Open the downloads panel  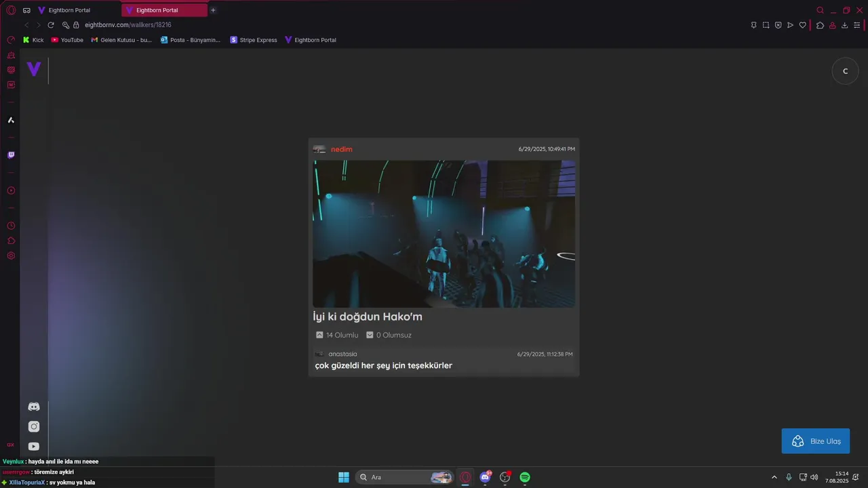point(844,25)
